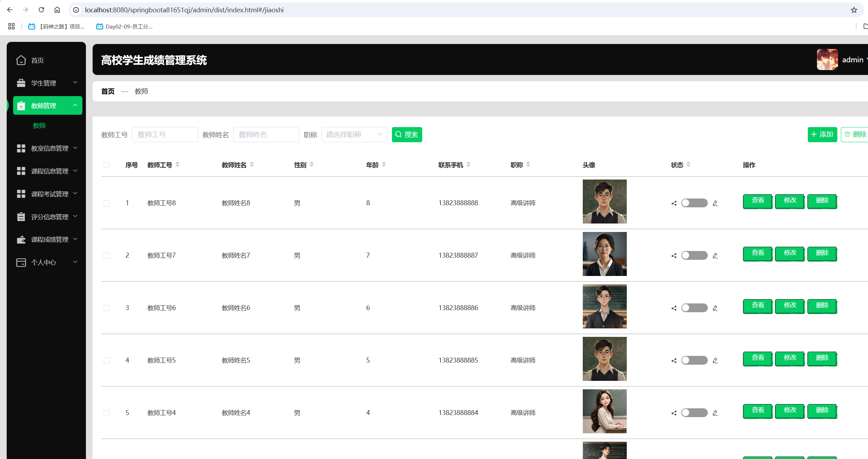Click 查看 for 教师姓名5
This screenshot has height=459, width=868.
click(758, 358)
